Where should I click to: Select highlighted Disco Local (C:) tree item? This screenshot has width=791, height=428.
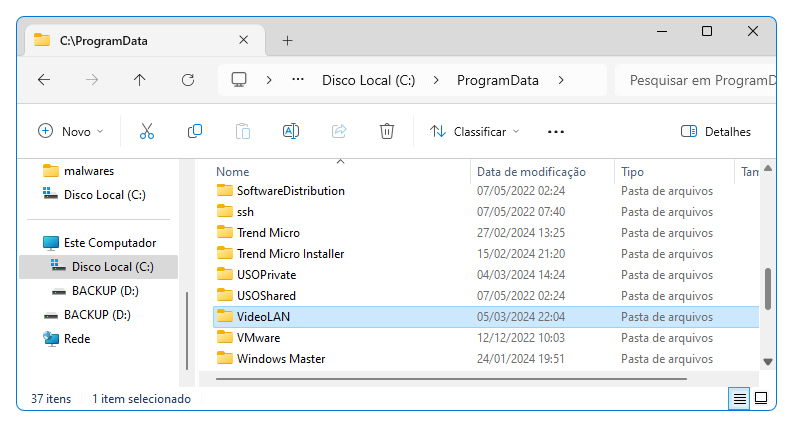coord(99,266)
